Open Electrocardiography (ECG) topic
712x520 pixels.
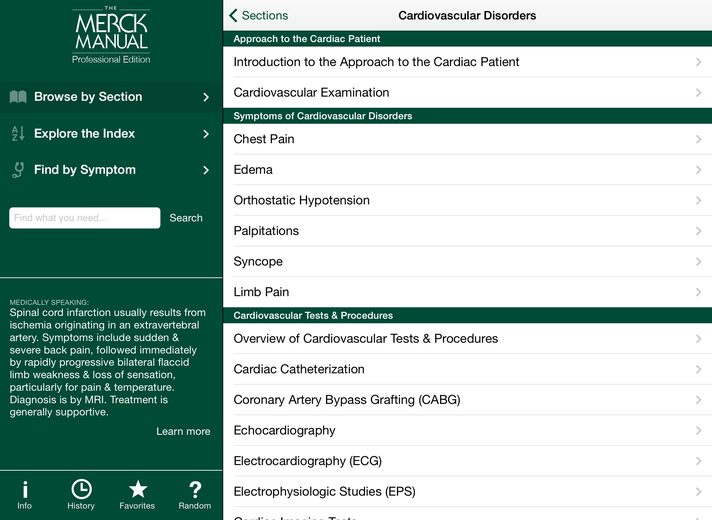point(467,461)
